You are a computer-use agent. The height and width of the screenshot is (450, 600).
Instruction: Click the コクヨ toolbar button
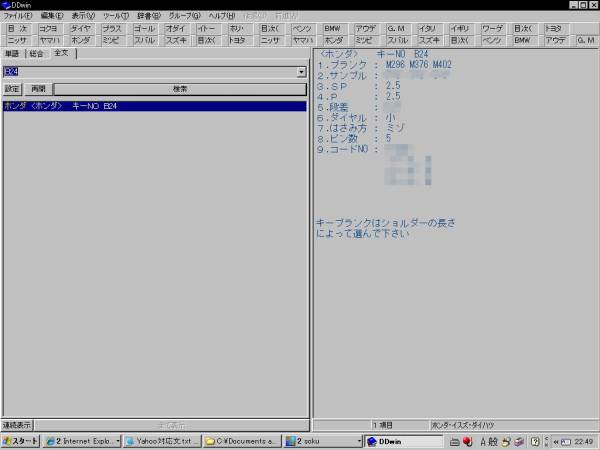tap(49, 29)
